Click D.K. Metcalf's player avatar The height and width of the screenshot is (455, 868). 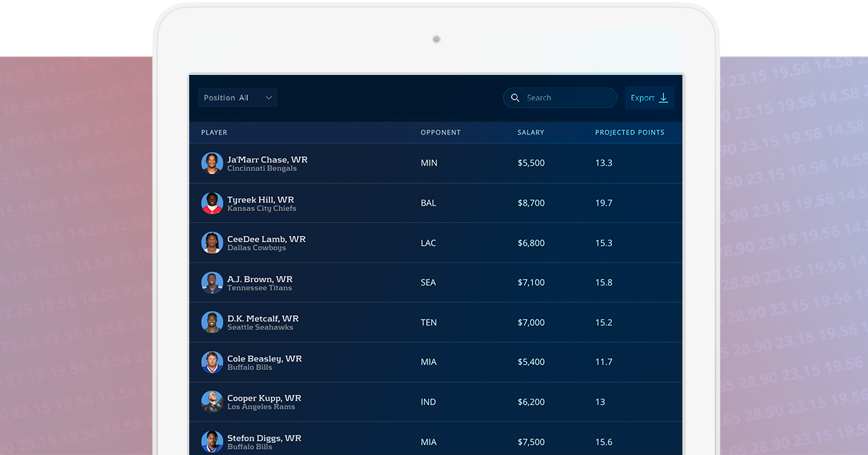point(212,322)
